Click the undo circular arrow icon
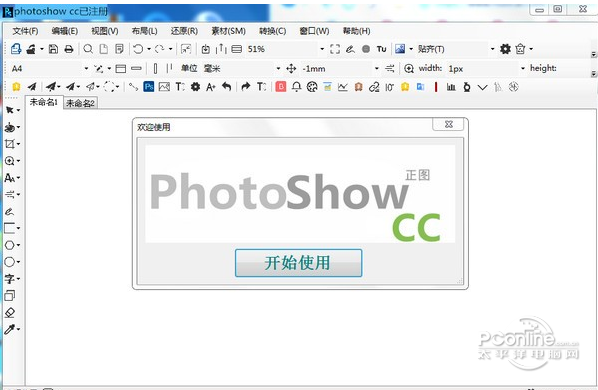The image size is (598, 390). 138,49
